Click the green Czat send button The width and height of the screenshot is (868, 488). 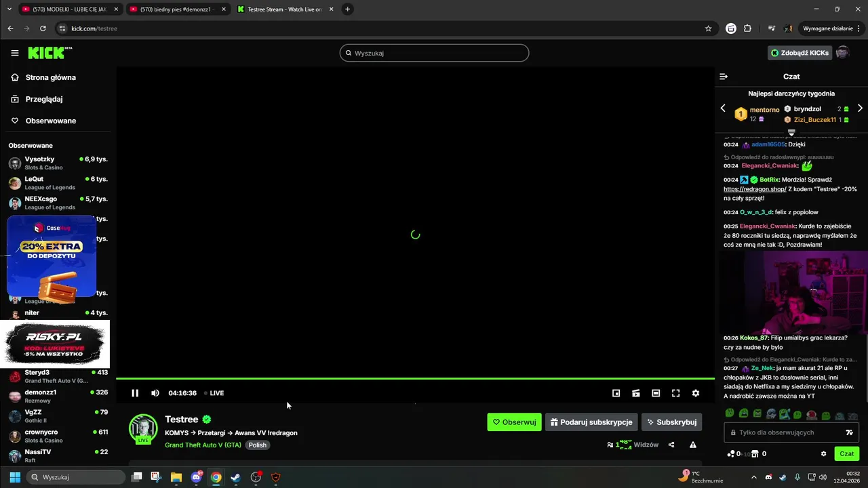click(847, 454)
